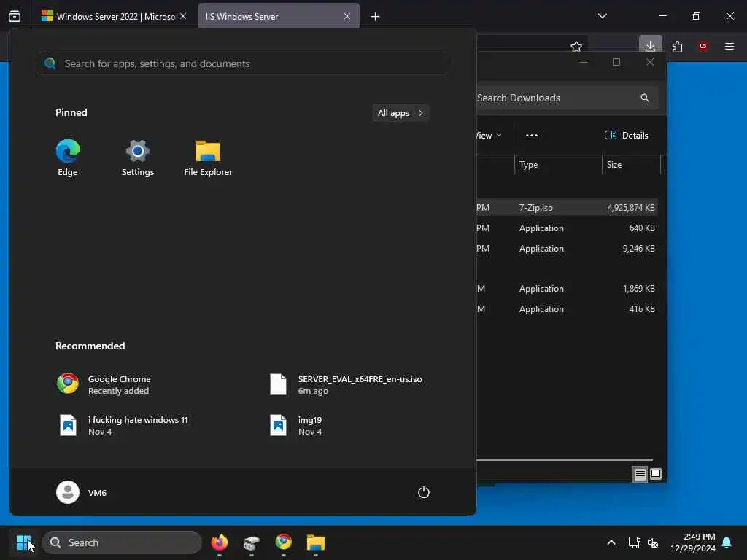Click the uBlock Origin extension icon
The width and height of the screenshot is (747, 560).
(703, 46)
